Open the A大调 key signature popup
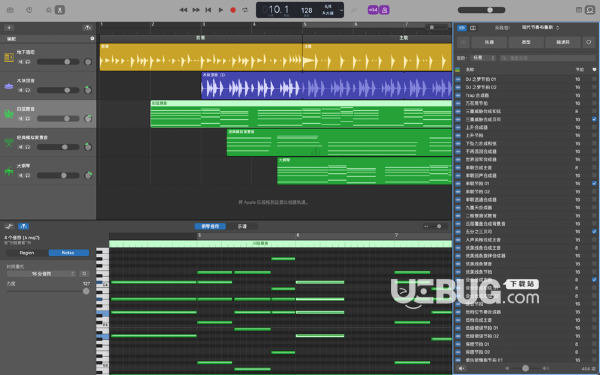The width and height of the screenshot is (600, 375). (x=328, y=13)
